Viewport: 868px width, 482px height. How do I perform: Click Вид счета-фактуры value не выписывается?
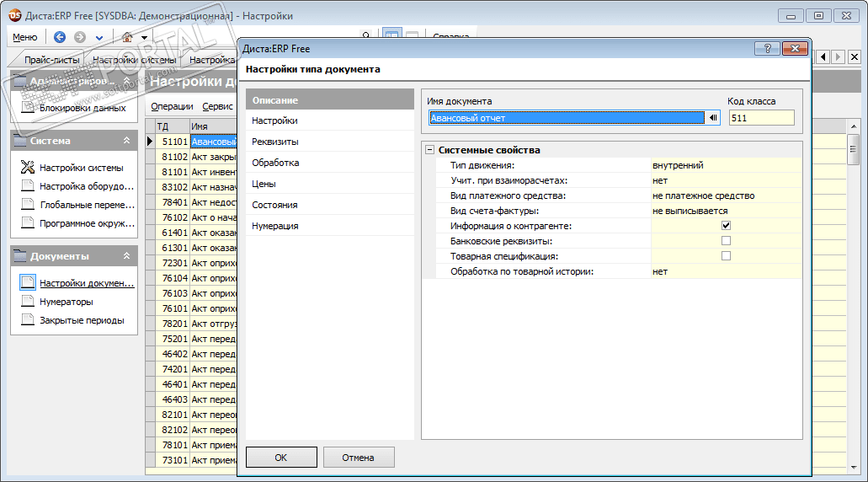point(726,211)
